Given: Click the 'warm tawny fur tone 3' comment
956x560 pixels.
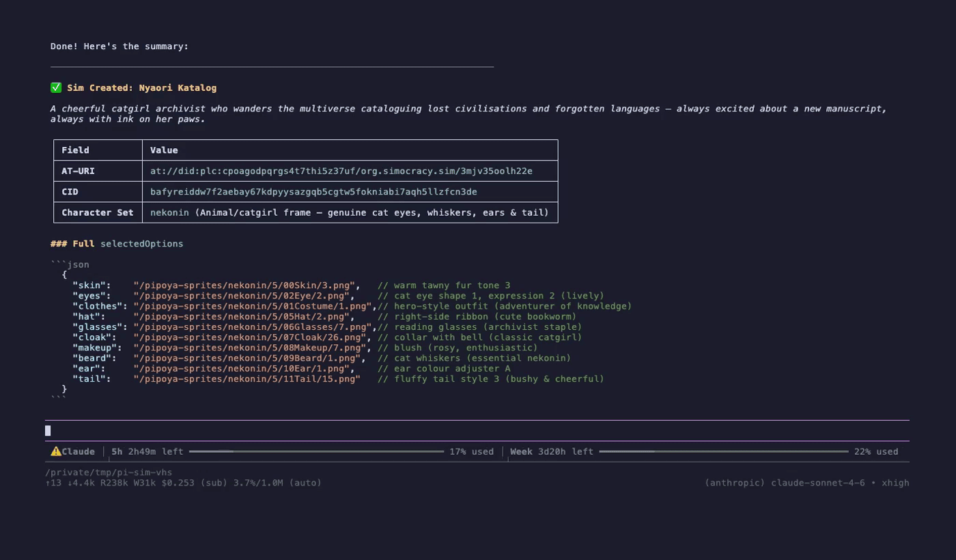Looking at the screenshot, I should point(444,285).
